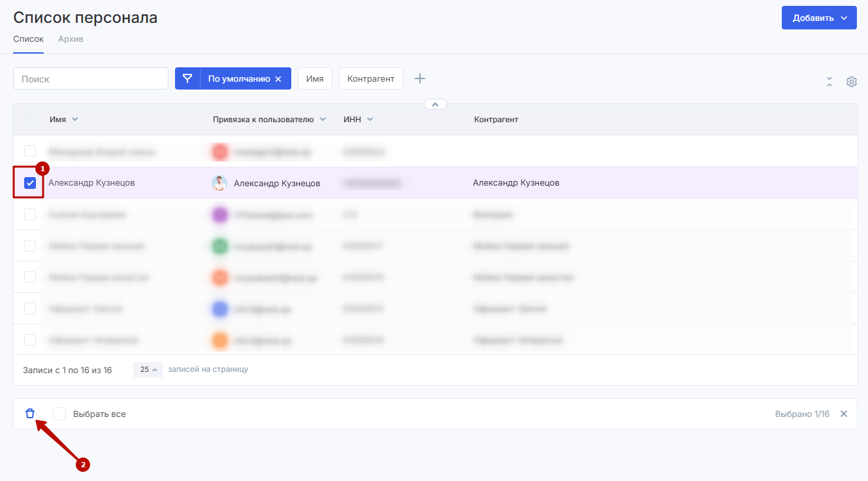Remove the 'По умолчанию' filter with X
This screenshot has width=868, height=481.
[278, 79]
